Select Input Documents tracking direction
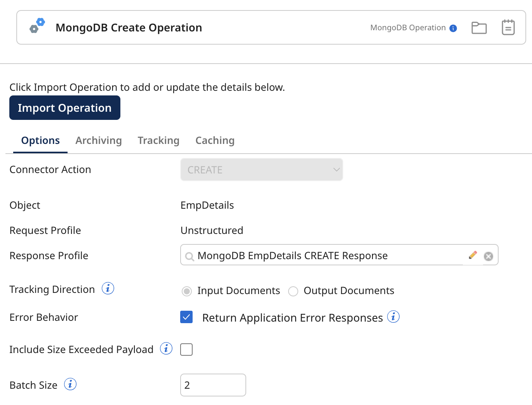 (x=186, y=291)
